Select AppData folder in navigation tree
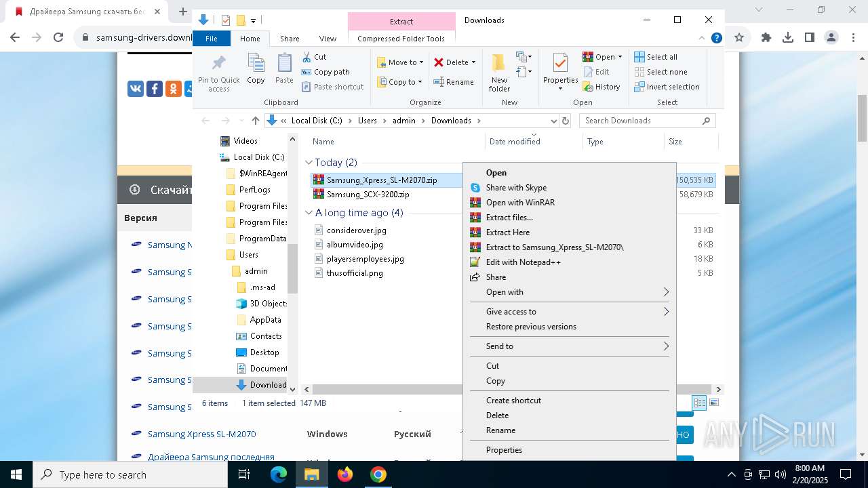This screenshot has width=868, height=488. coord(265,320)
